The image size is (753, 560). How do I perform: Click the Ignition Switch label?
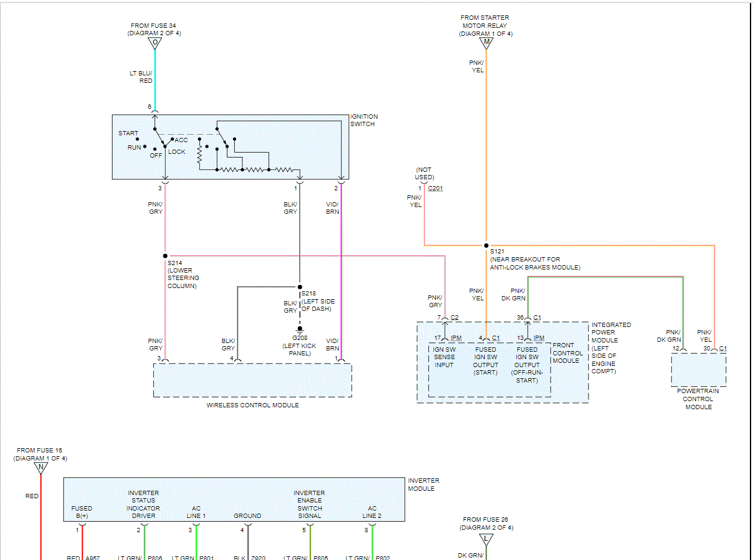click(364, 121)
